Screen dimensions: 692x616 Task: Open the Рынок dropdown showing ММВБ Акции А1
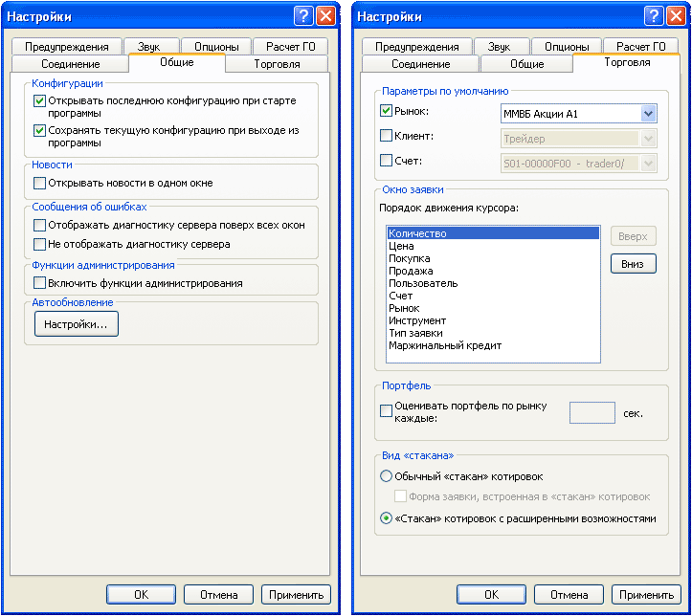(648, 114)
